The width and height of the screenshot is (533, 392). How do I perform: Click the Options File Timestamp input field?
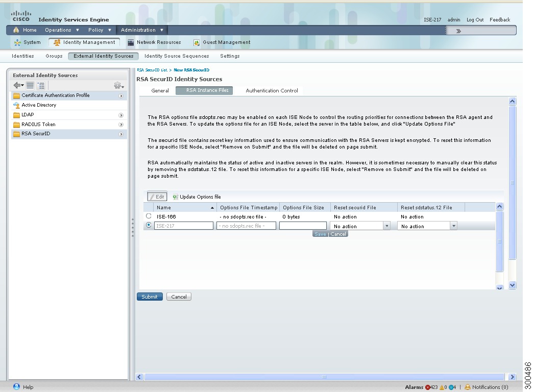click(x=246, y=226)
